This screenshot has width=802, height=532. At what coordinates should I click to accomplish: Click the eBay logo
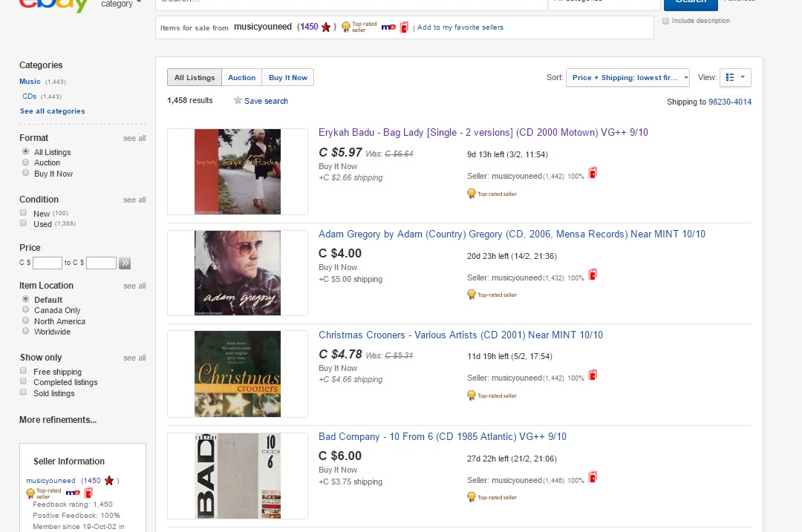pos(53,5)
